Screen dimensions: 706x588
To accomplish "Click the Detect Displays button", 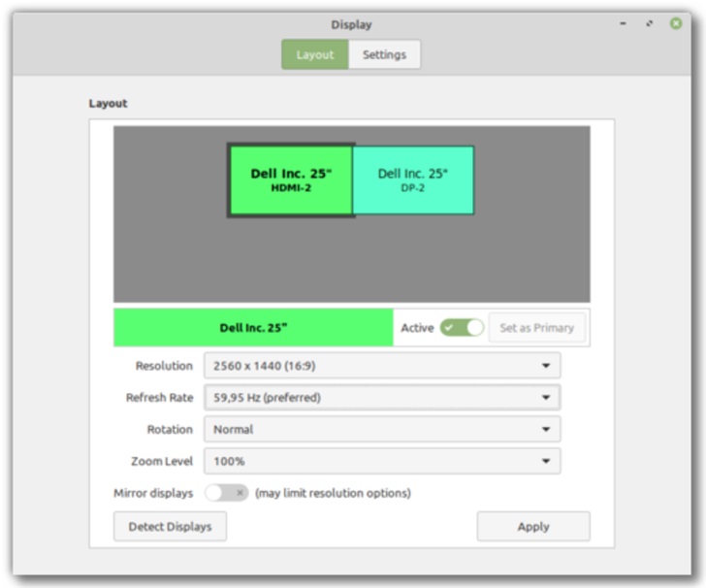I will point(170,526).
